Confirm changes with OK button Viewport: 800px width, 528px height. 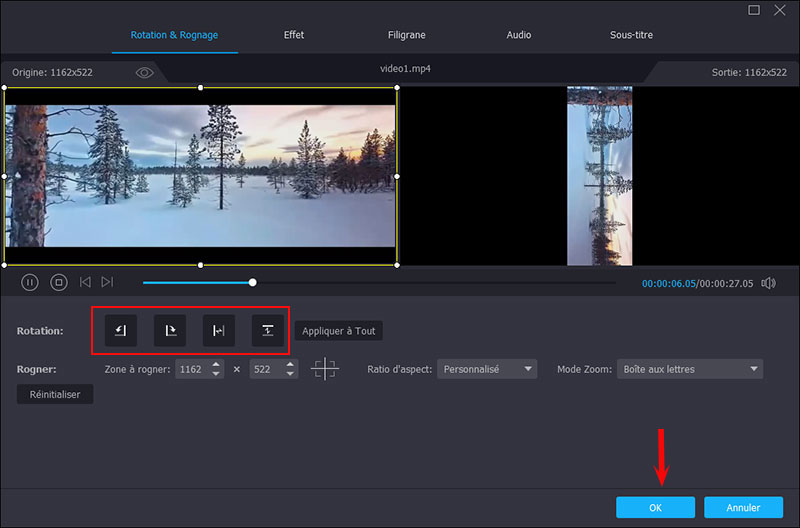655,507
